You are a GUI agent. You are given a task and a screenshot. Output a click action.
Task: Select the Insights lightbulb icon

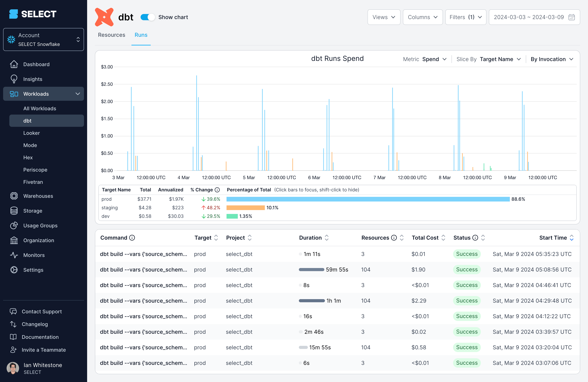click(14, 79)
